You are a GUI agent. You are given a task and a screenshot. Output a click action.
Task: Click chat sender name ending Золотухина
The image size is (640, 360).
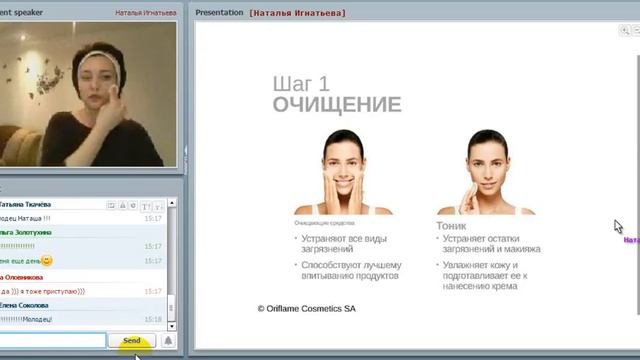coord(26,232)
